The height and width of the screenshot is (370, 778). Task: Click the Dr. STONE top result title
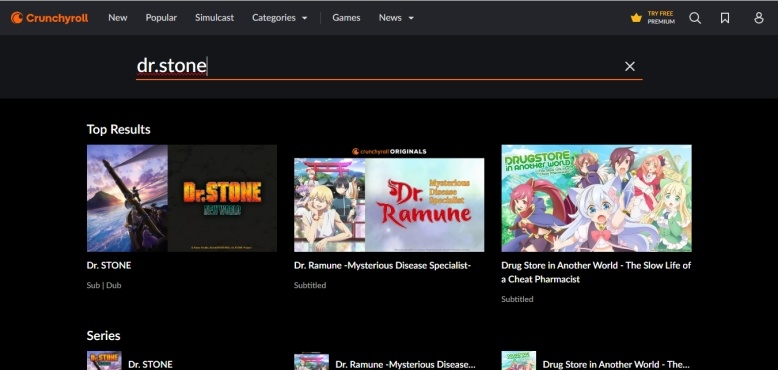(x=109, y=265)
